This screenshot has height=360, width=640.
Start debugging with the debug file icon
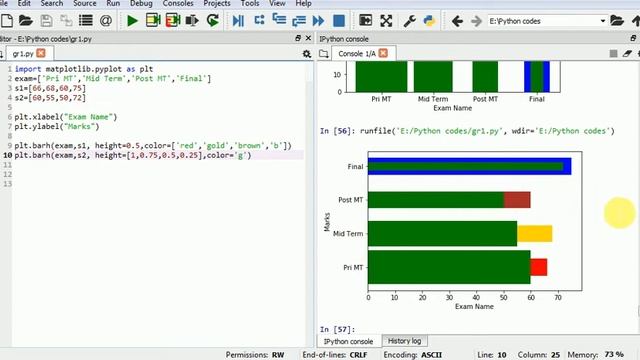(x=238, y=20)
